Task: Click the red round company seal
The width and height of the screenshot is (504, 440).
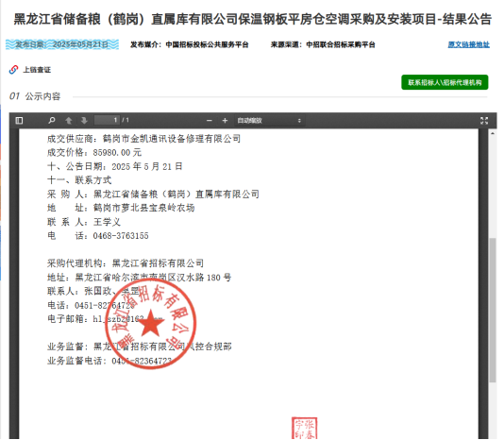Action: (x=150, y=324)
